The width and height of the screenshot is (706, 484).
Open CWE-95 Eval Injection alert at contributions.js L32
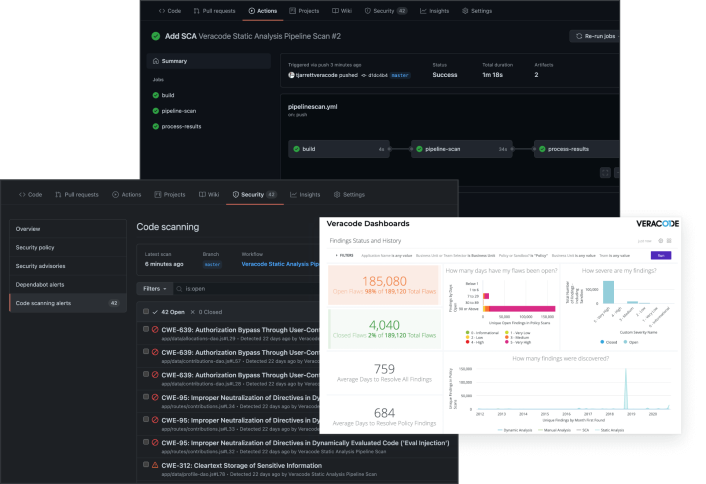[305, 443]
